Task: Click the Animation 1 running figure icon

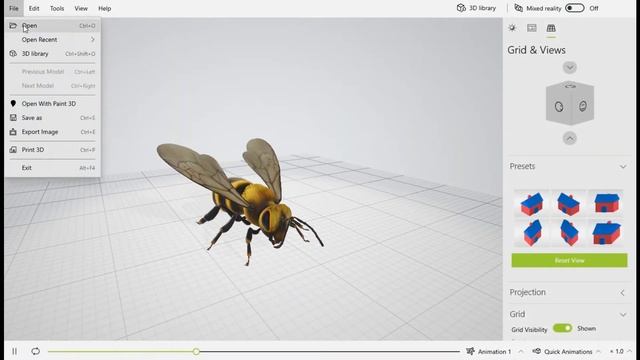Action: (x=471, y=351)
